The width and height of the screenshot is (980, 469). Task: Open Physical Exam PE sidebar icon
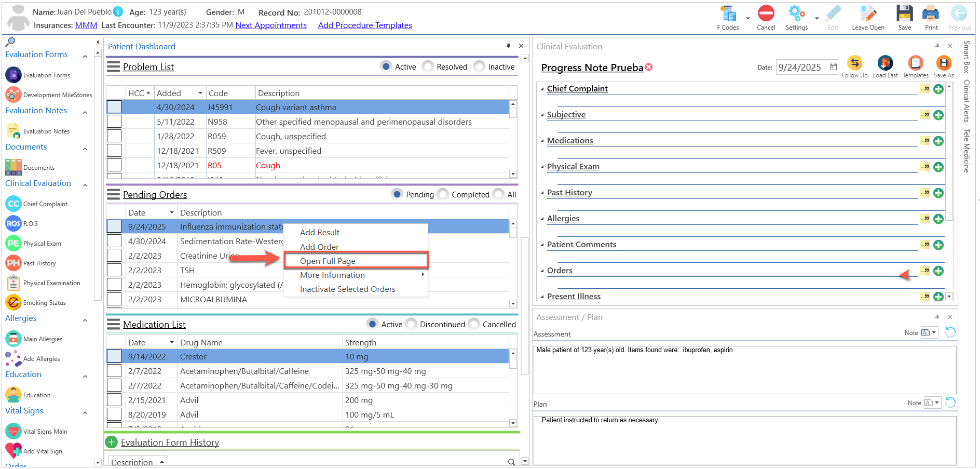pyautogui.click(x=13, y=243)
